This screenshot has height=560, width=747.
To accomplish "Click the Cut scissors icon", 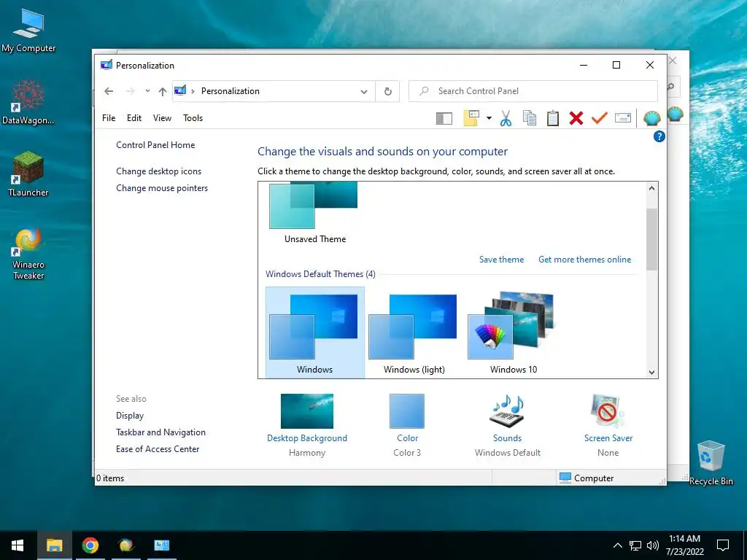I will point(506,118).
